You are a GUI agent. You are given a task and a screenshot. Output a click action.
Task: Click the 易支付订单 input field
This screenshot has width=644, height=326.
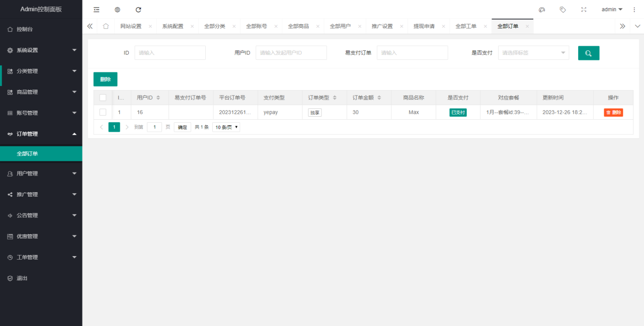tap(412, 52)
